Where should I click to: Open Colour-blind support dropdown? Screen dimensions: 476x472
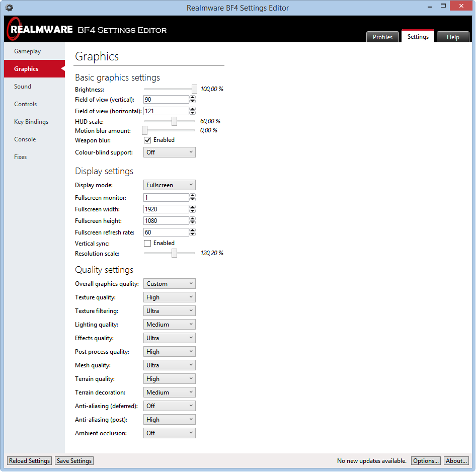coord(170,152)
